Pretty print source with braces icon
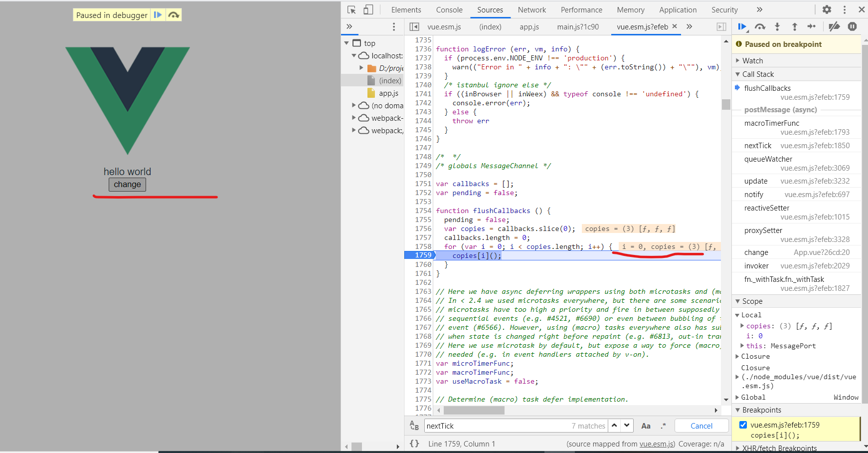Viewport: 868px width, 453px height. (x=414, y=444)
